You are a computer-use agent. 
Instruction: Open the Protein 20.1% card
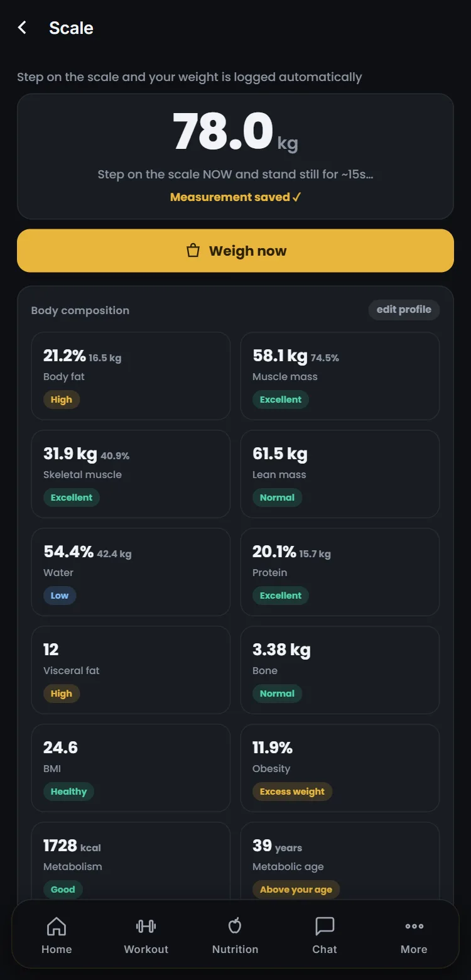[x=340, y=572]
